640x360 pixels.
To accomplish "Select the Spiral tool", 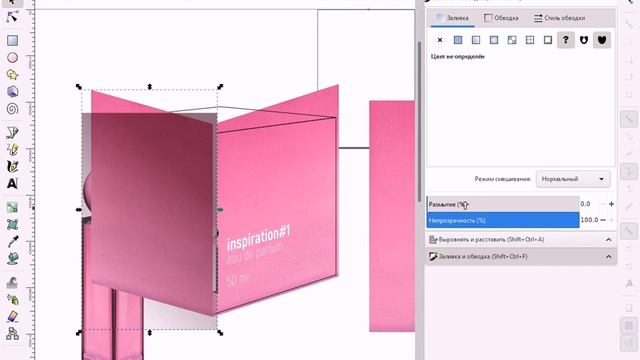I will [12, 109].
